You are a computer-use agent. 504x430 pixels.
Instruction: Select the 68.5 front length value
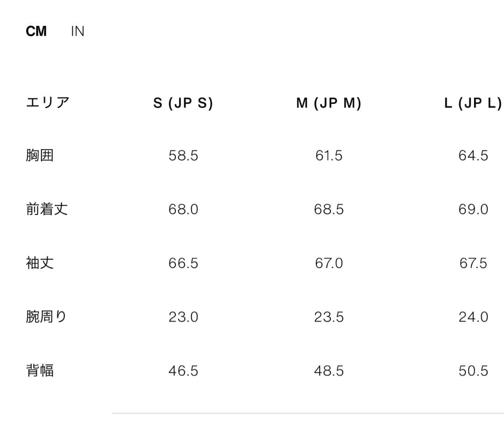point(328,209)
